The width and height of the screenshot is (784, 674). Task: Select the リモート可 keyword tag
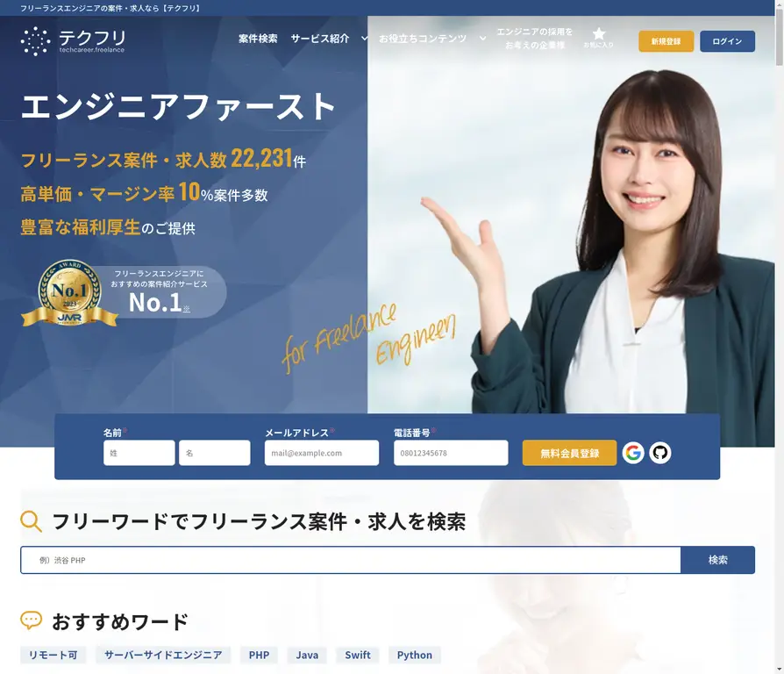(x=53, y=655)
